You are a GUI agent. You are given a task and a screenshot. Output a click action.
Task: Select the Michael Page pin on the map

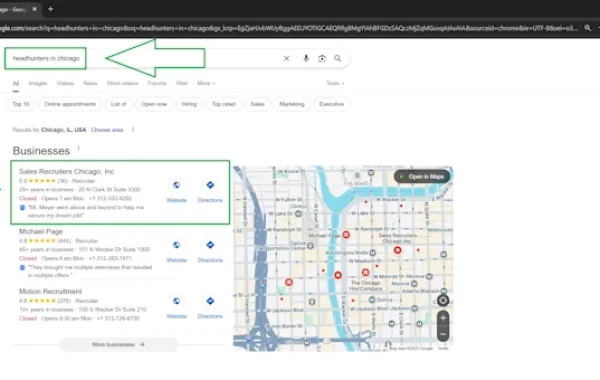(x=346, y=235)
